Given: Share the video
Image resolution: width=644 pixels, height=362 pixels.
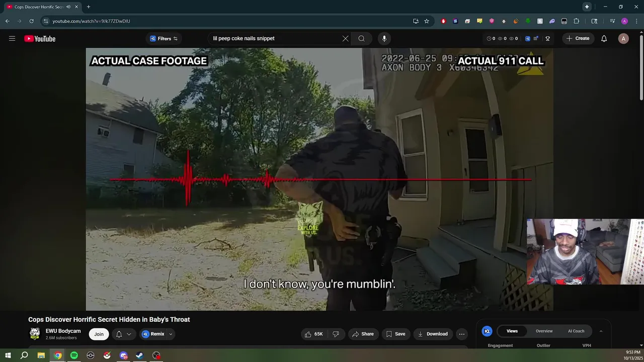Looking at the screenshot, I should 363,334.
